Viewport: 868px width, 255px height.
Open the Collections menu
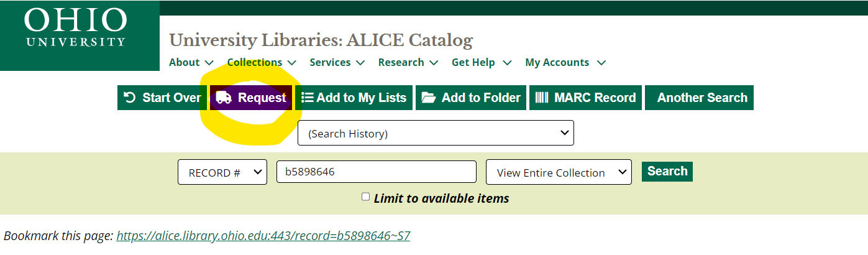pyautogui.click(x=262, y=62)
